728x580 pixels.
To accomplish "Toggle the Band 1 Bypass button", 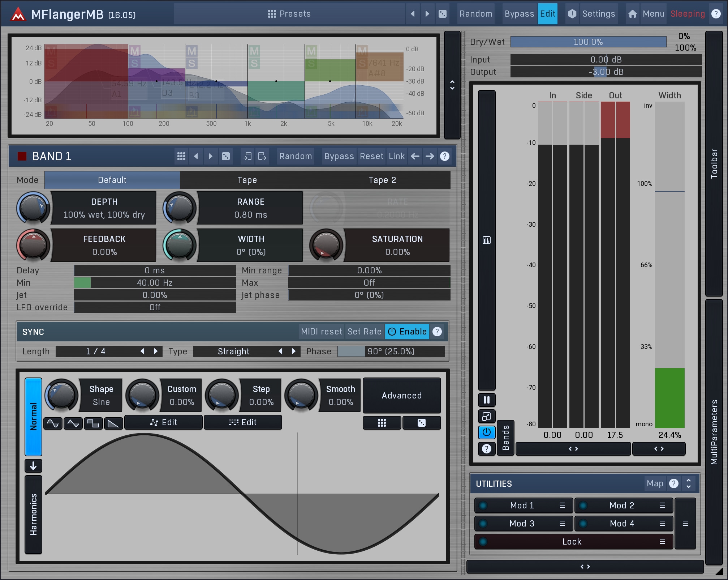I will pos(339,156).
